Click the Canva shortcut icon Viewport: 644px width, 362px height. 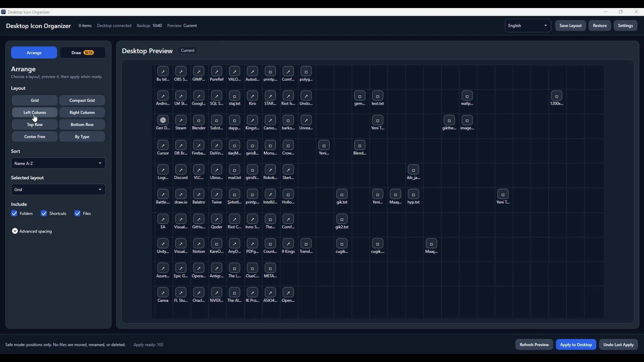click(x=163, y=293)
